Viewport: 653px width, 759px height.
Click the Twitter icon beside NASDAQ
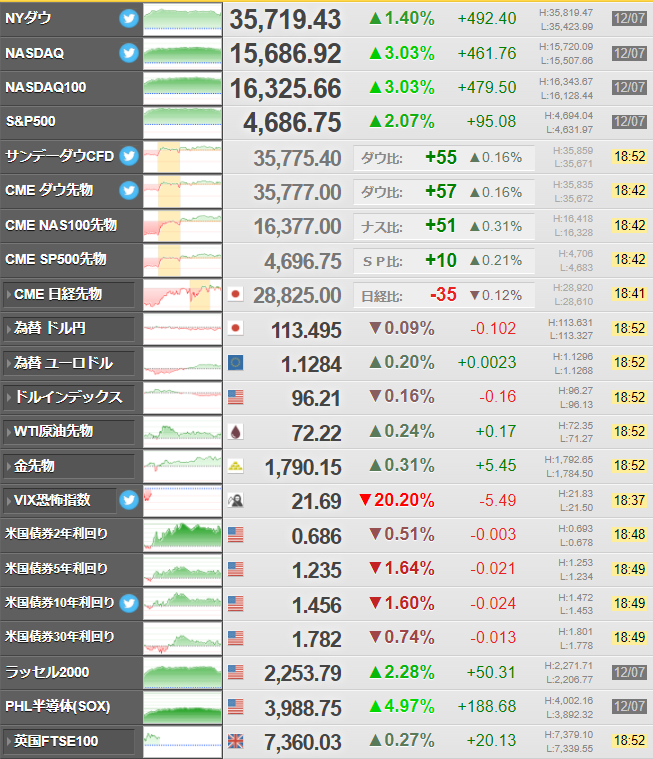129,53
